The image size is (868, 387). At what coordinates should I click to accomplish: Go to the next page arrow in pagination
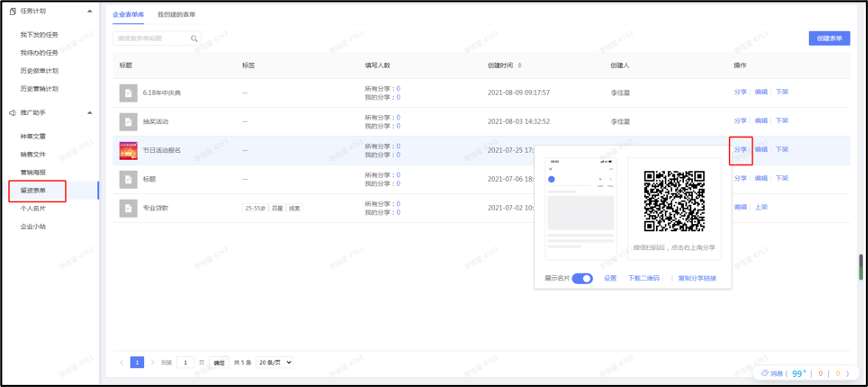point(152,362)
